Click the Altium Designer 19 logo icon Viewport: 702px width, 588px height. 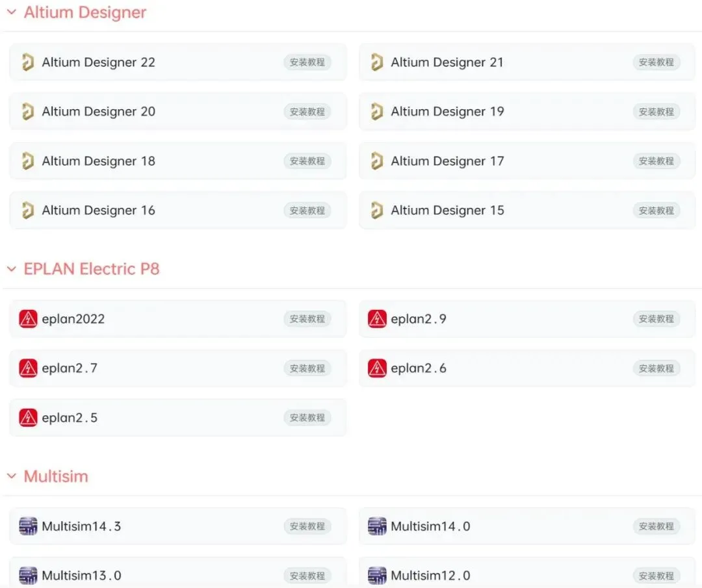click(377, 111)
